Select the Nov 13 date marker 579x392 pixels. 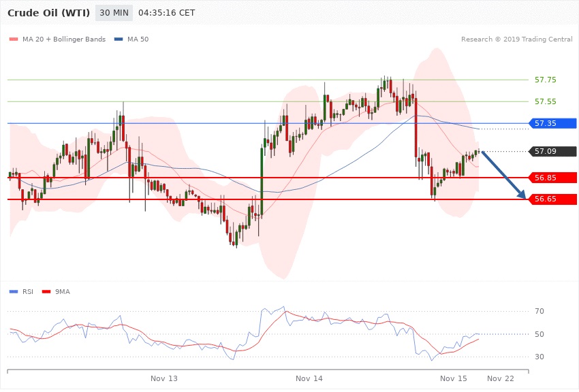tap(163, 378)
